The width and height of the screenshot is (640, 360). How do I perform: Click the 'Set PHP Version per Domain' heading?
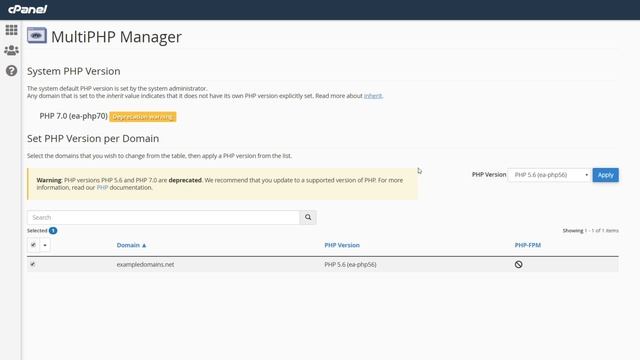[x=93, y=138]
